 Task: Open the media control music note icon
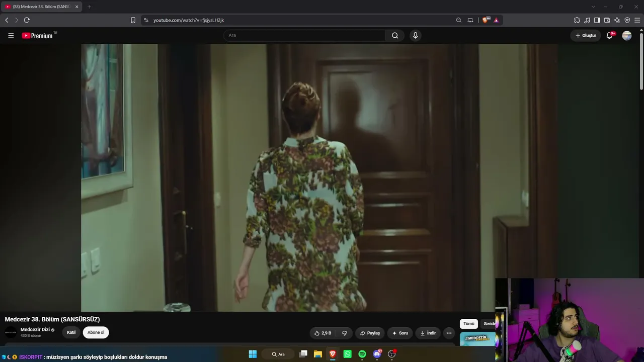[x=587, y=20]
